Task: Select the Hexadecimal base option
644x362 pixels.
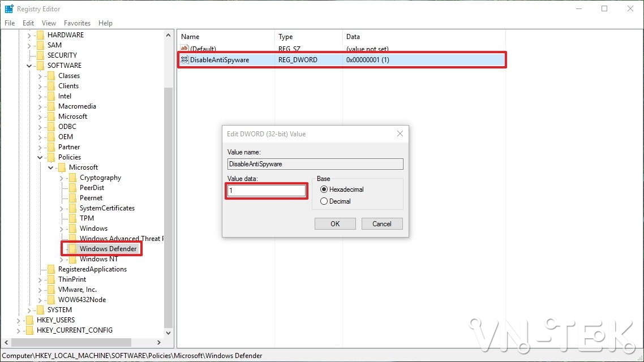Action: 324,189
